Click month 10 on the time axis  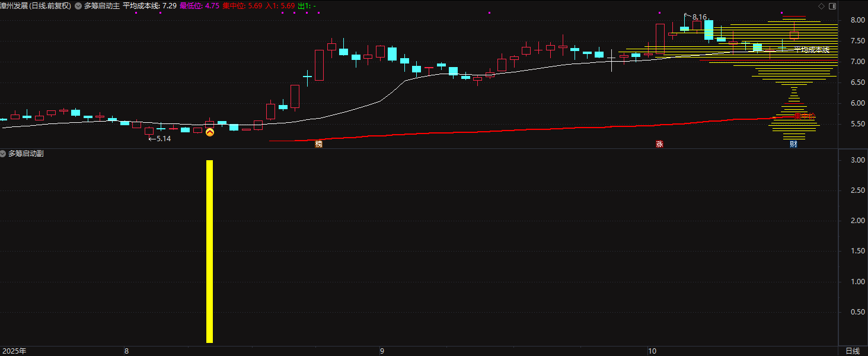tap(652, 351)
